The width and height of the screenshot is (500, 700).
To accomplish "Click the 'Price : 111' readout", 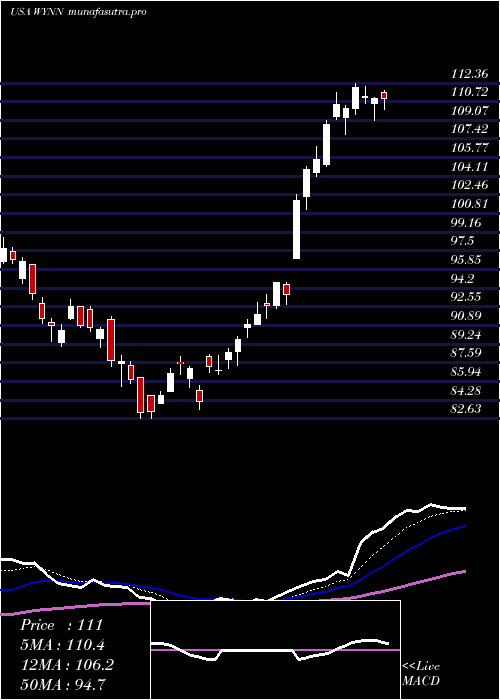I will click(x=62, y=625).
